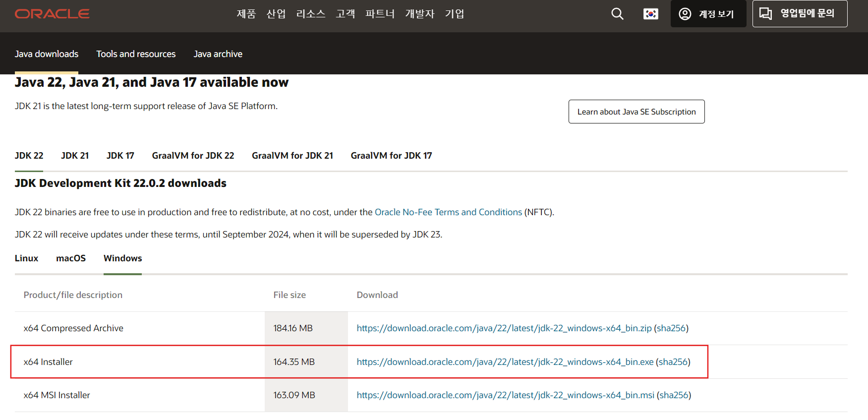868x420 pixels.
Task: Open sha256 link for the exe installer
Action: click(x=673, y=362)
